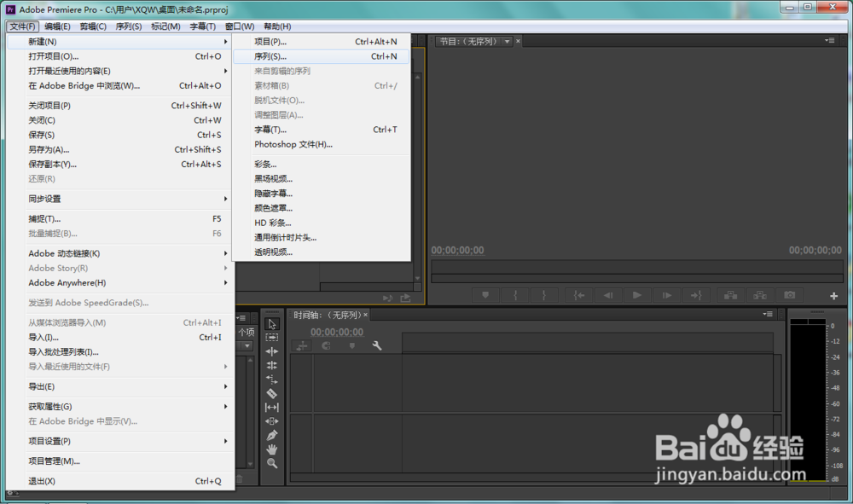853x504 pixels.
Task: Expand the 项目设置(P) submenu
Action: 119,441
